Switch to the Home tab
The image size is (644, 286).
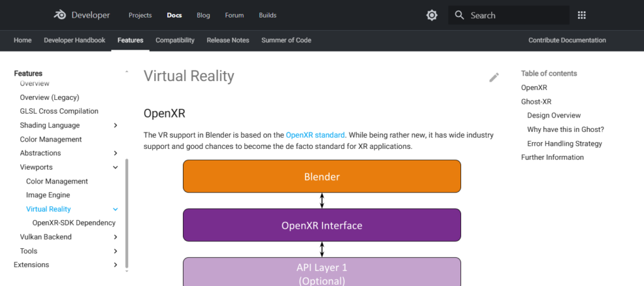tap(23, 40)
